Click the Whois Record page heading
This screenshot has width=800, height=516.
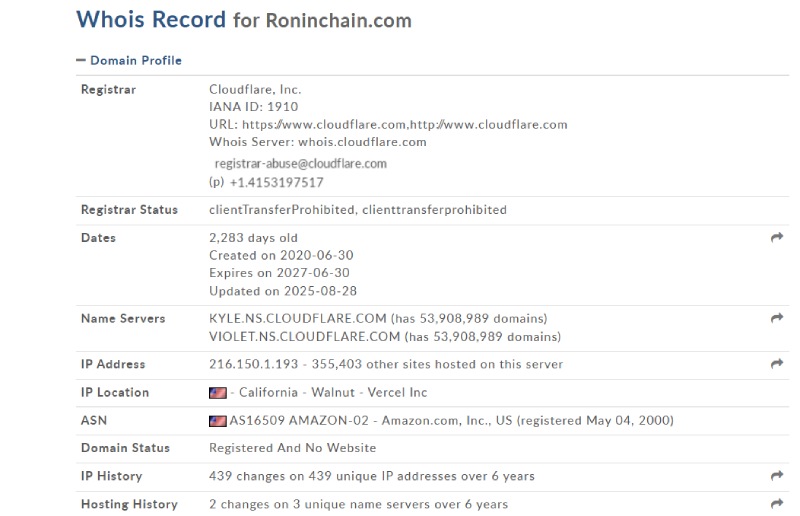click(244, 20)
